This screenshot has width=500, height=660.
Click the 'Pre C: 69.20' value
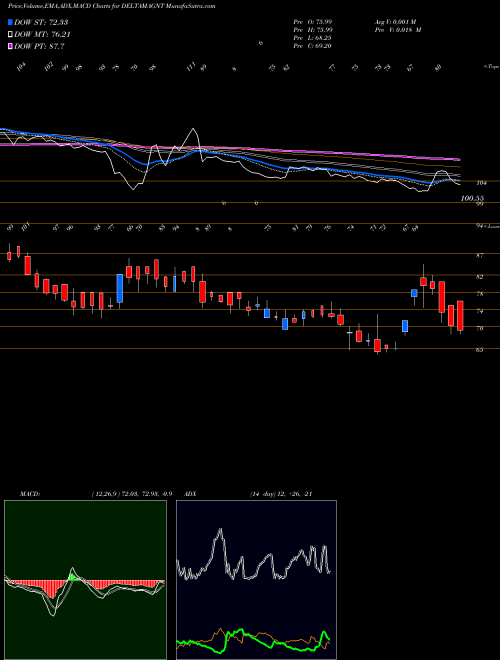click(x=313, y=46)
